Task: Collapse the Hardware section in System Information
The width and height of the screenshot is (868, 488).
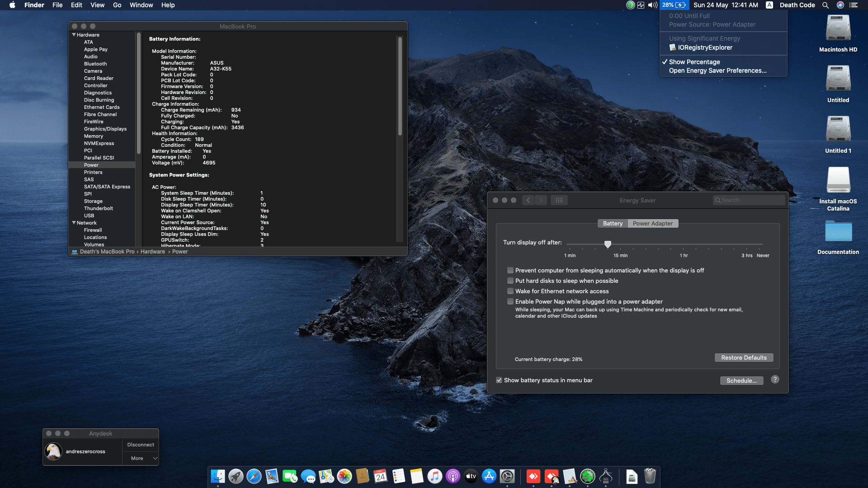Action: point(74,34)
